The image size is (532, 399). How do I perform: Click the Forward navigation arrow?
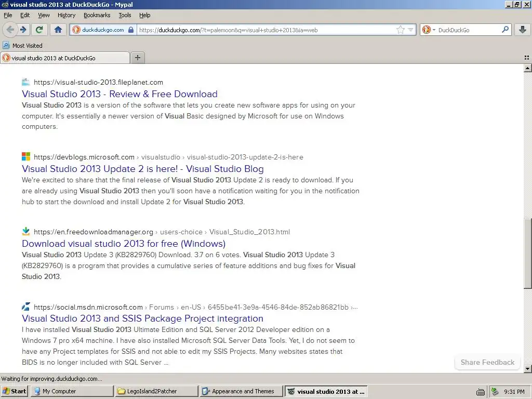[23, 30]
